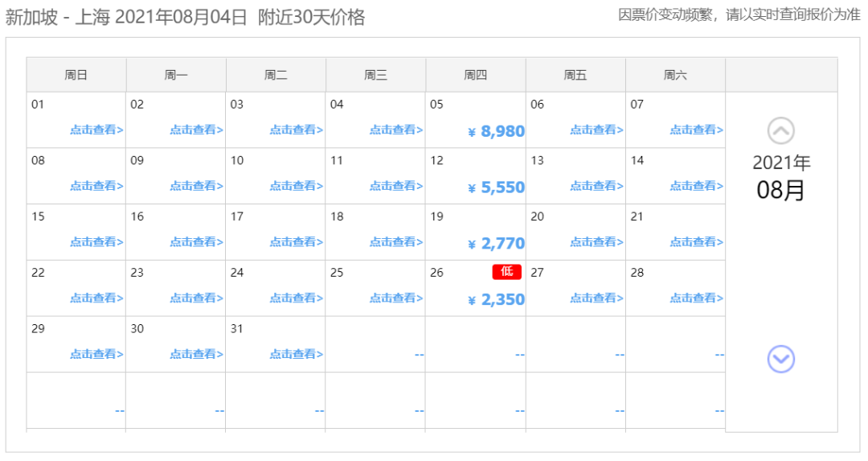Click 点击查看 on day 28
The width and height of the screenshot is (868, 461).
point(696,298)
